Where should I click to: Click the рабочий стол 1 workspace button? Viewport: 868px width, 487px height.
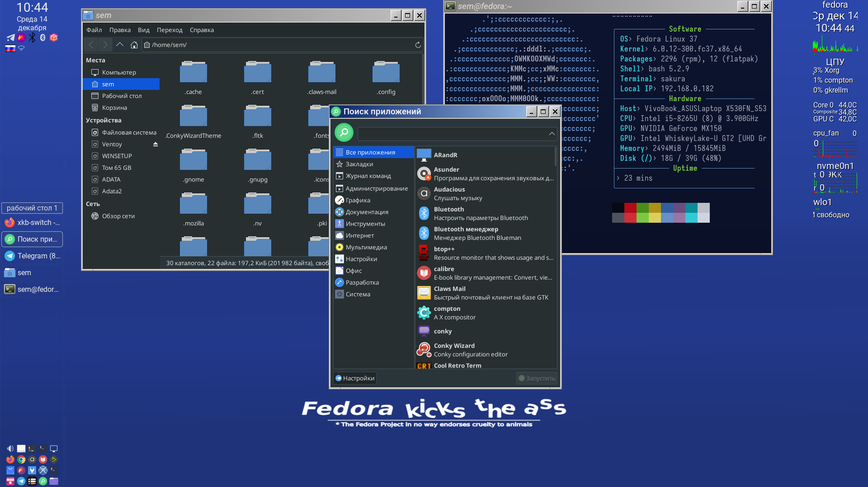32,208
